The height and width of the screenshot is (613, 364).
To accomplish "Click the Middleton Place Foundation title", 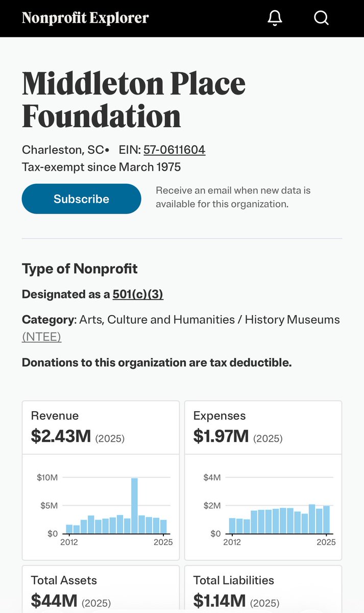I will pyautogui.click(x=134, y=100).
